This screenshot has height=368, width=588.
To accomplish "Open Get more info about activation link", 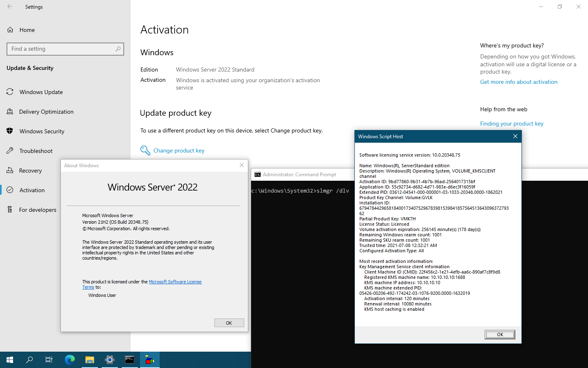I will 519,82.
